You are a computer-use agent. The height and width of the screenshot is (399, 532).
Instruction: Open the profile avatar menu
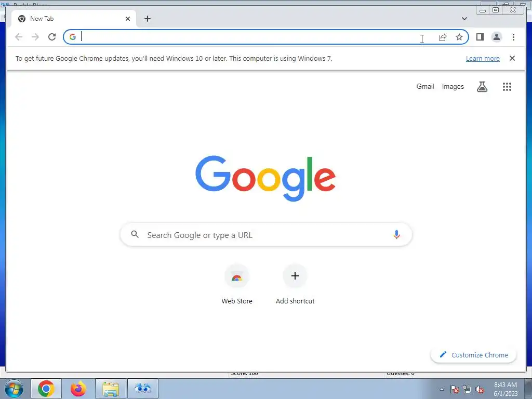496,37
